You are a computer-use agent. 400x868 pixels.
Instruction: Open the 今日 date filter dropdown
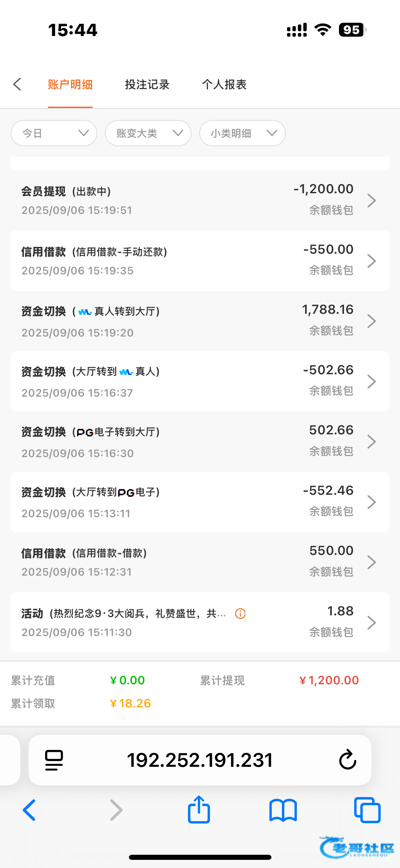(x=54, y=133)
